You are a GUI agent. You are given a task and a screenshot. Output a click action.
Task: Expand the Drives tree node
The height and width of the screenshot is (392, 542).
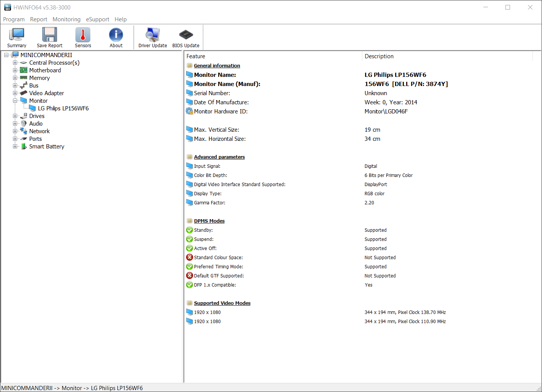click(15, 116)
